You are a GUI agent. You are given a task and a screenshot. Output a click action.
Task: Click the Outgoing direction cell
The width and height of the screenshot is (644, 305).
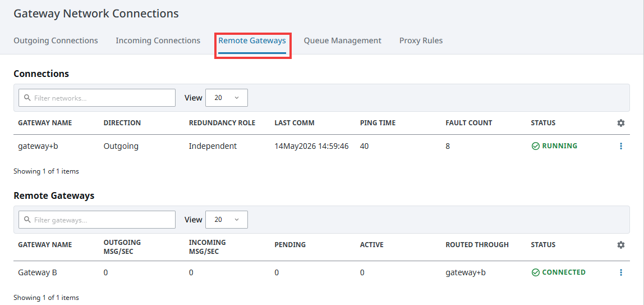pos(121,146)
